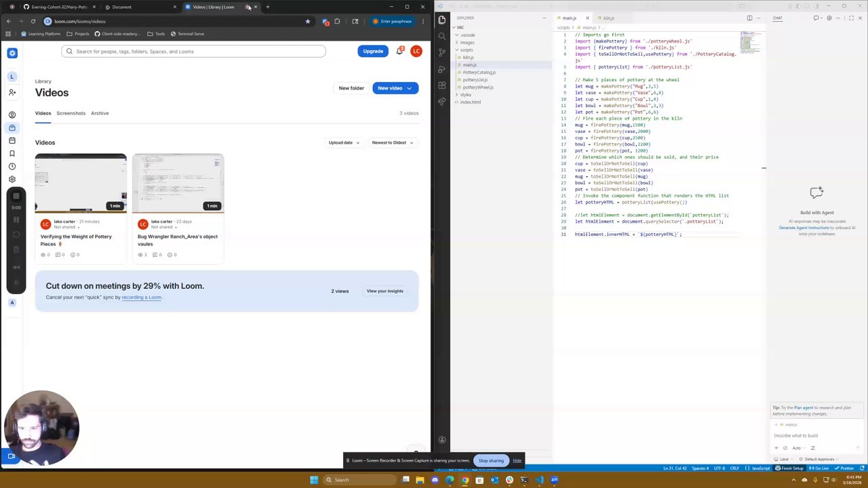This screenshot has width=868, height=488.
Task: Open VS Code Search activity icon
Action: (442, 36)
